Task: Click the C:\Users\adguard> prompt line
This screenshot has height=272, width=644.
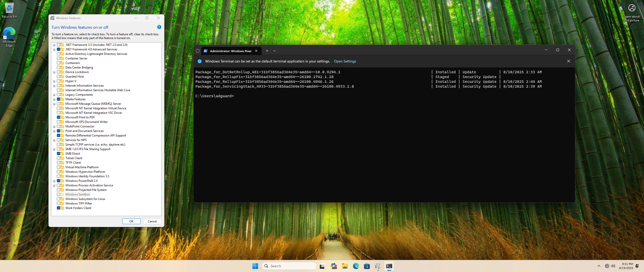Action: [215, 96]
